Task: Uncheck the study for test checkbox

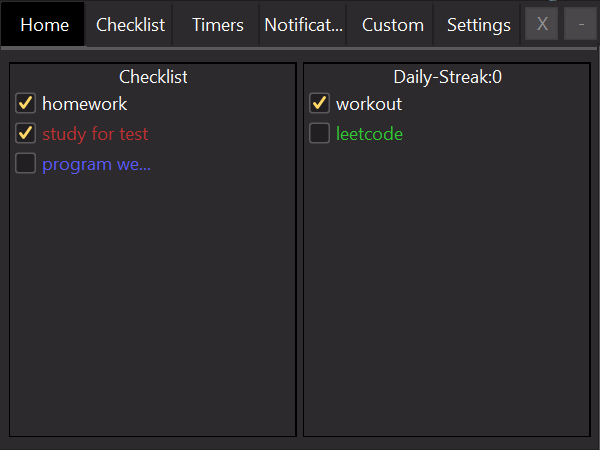Action: [x=25, y=134]
